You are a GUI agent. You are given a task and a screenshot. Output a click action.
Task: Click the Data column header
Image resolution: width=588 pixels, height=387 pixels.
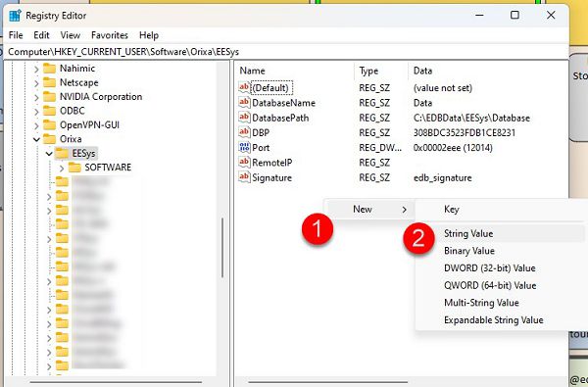[422, 71]
